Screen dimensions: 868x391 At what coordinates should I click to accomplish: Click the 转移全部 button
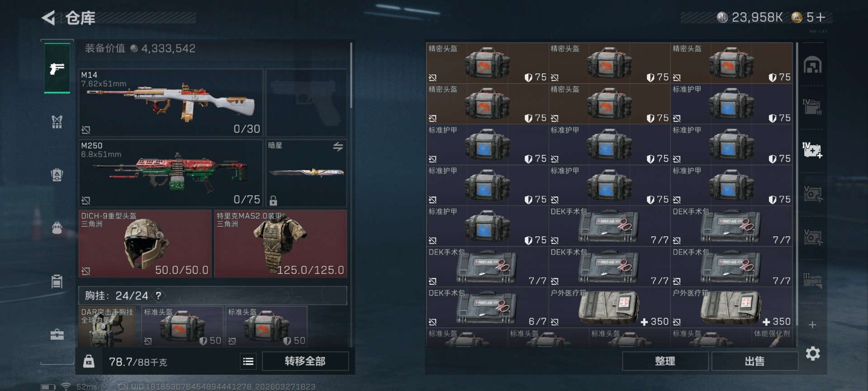click(305, 361)
